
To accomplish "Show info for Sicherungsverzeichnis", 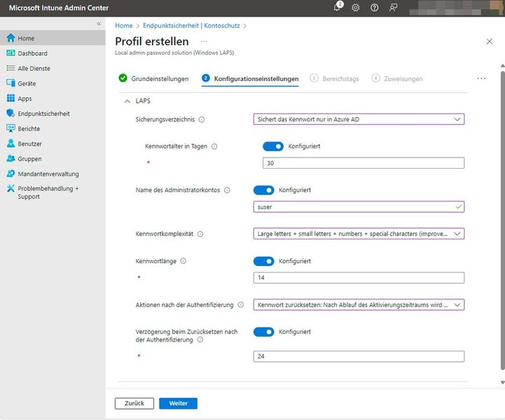I will (202, 120).
